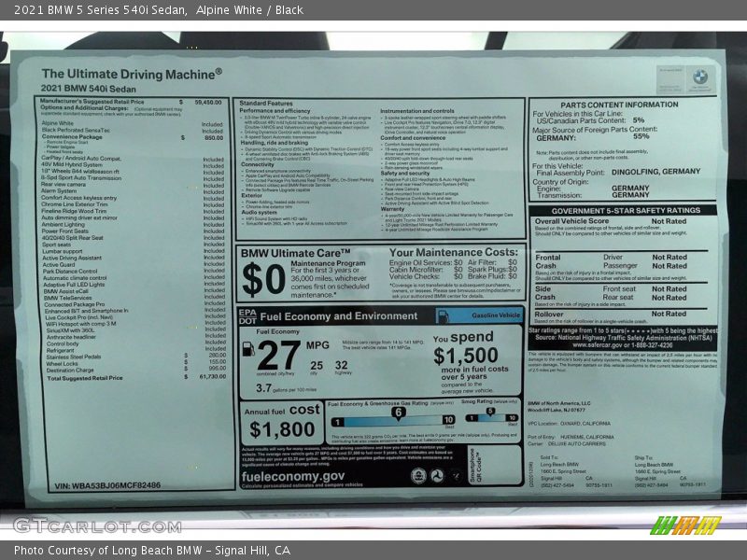
Task: Click the Annual fuel cost $1,800 box
Action: (280, 421)
